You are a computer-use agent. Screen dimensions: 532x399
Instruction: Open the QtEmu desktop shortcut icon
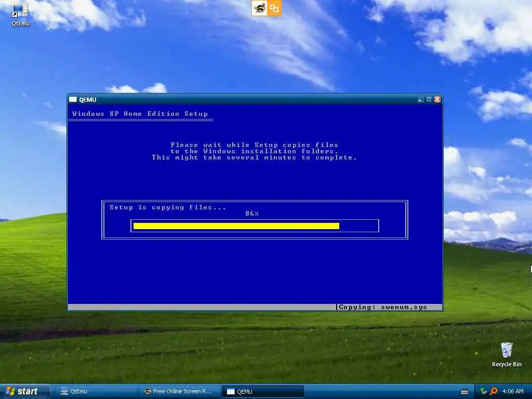coord(20,14)
